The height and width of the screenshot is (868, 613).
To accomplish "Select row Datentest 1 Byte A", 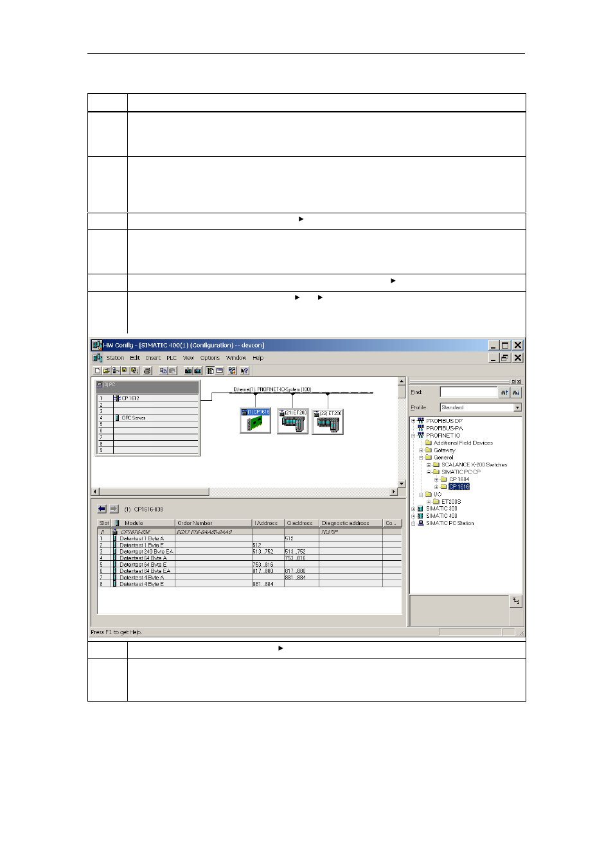I will 249,538.
